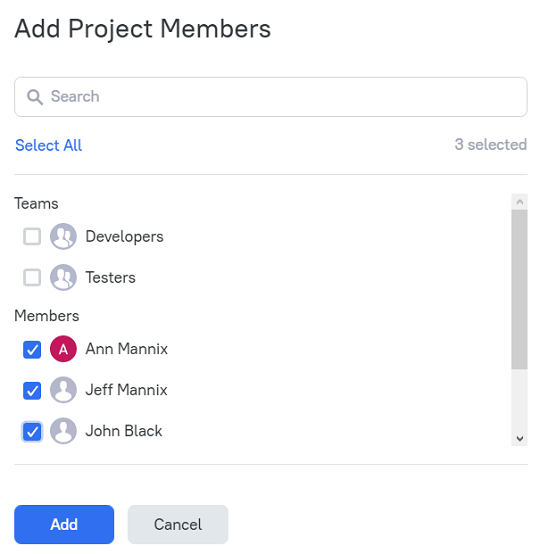Click the list scrollbar thumb
Viewport: 540px width, 554px height.
pos(520,290)
